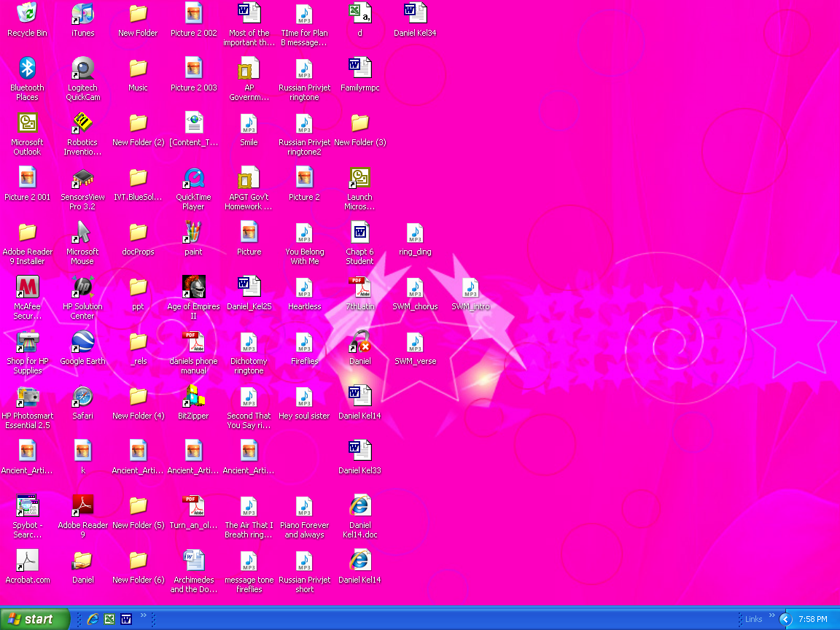
Task: Open Microsoft Outlook
Action: [27, 124]
